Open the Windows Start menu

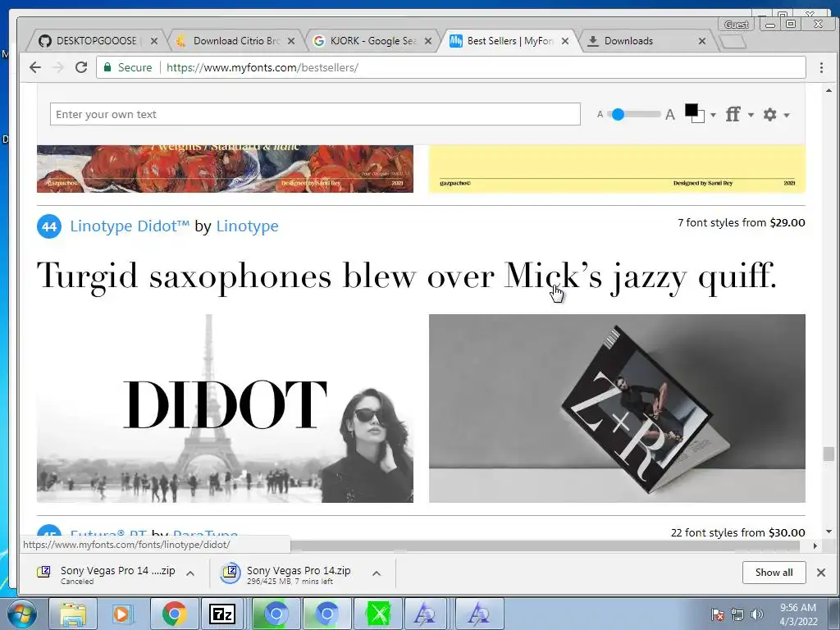(x=22, y=614)
